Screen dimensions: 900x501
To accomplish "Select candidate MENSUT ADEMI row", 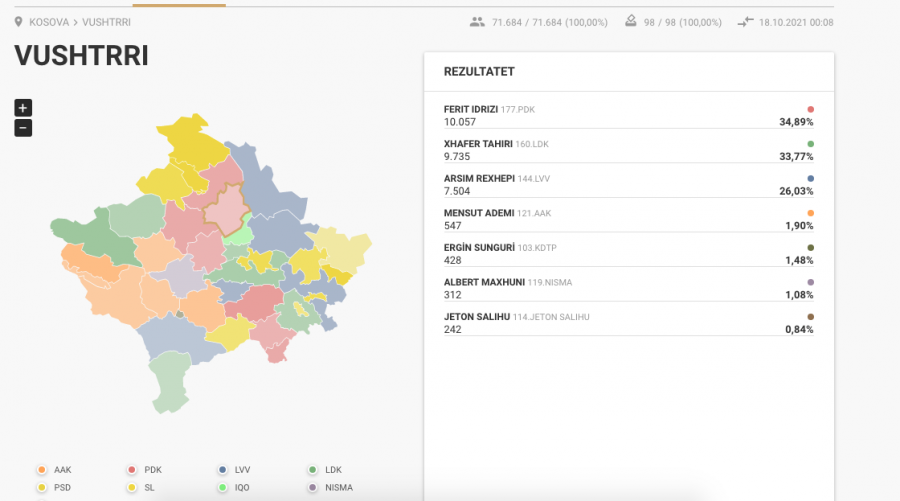I will 629,219.
